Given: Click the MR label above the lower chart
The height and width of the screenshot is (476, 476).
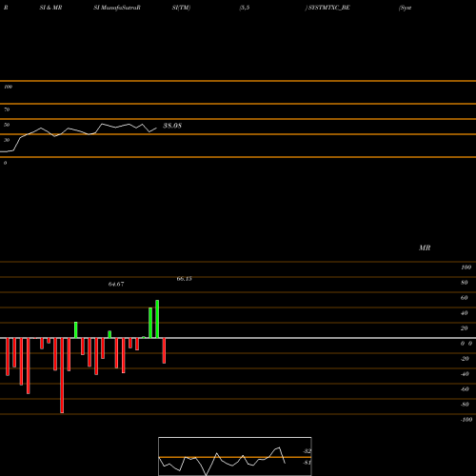Looking at the screenshot, I should (x=425, y=248).
